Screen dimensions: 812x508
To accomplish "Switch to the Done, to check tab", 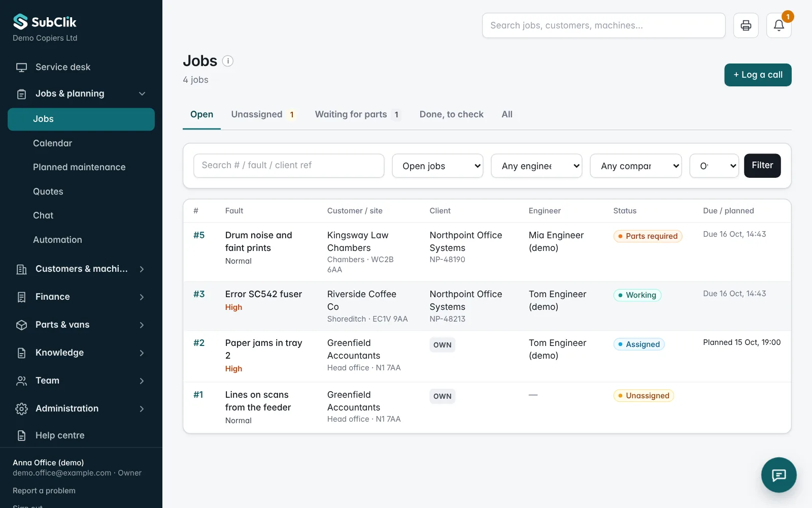I will pyautogui.click(x=451, y=114).
